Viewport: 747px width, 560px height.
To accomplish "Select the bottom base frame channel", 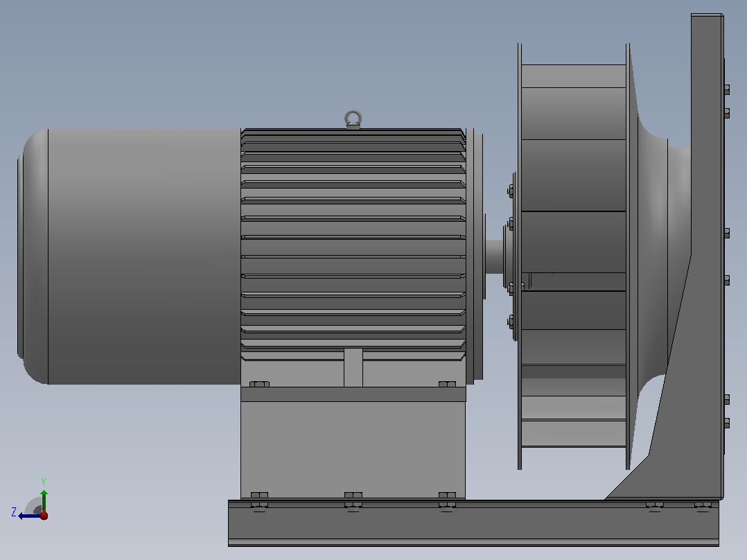I will click(x=473, y=523).
